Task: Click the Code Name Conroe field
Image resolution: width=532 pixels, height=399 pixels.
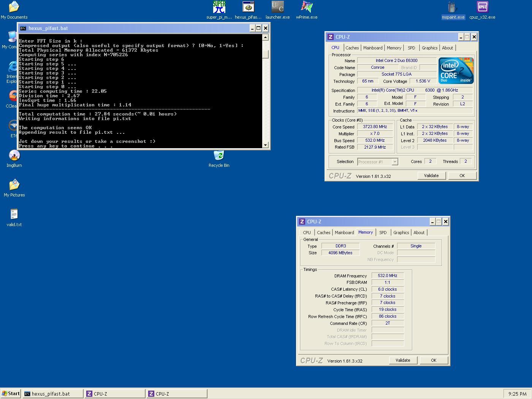Action: (378, 67)
